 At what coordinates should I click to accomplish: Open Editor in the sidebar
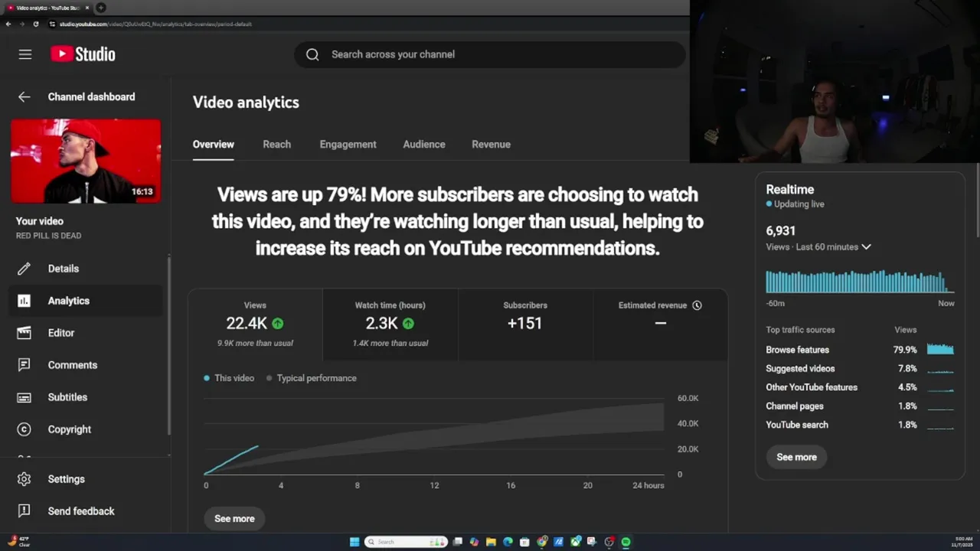(86, 333)
